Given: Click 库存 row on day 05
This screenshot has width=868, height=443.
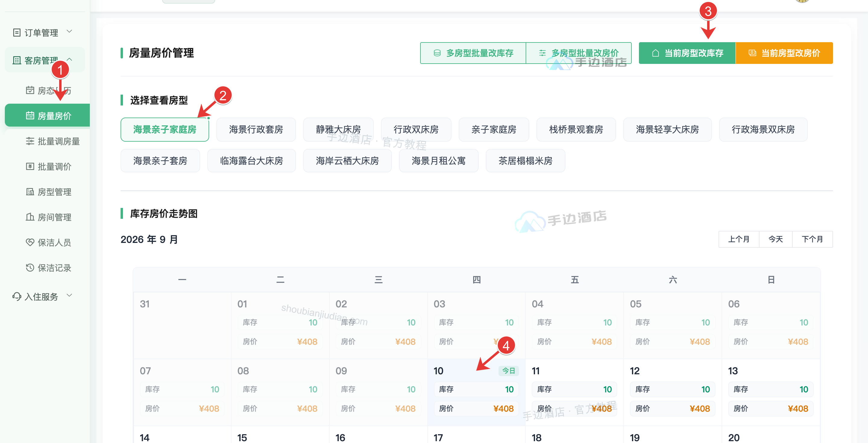Looking at the screenshot, I should [673, 322].
